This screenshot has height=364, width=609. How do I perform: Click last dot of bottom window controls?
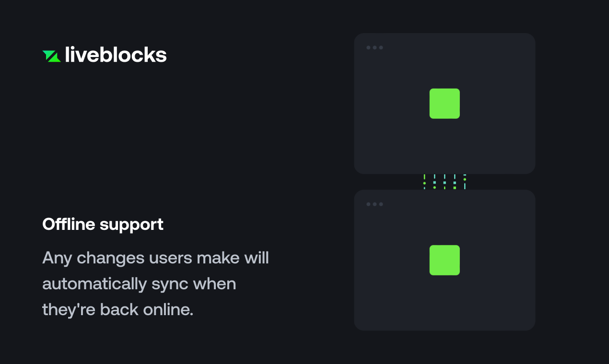coord(381,204)
